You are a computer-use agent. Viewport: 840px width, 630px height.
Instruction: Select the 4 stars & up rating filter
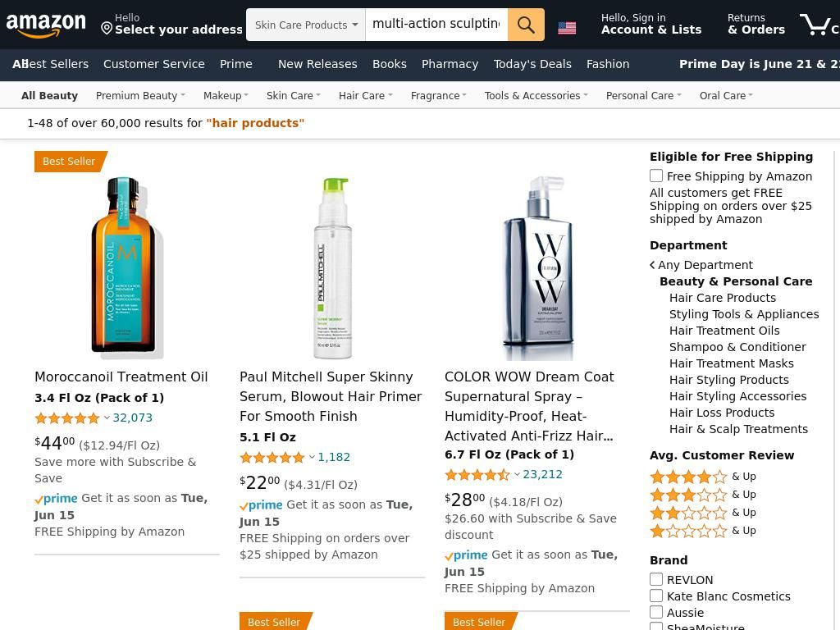[x=702, y=477]
